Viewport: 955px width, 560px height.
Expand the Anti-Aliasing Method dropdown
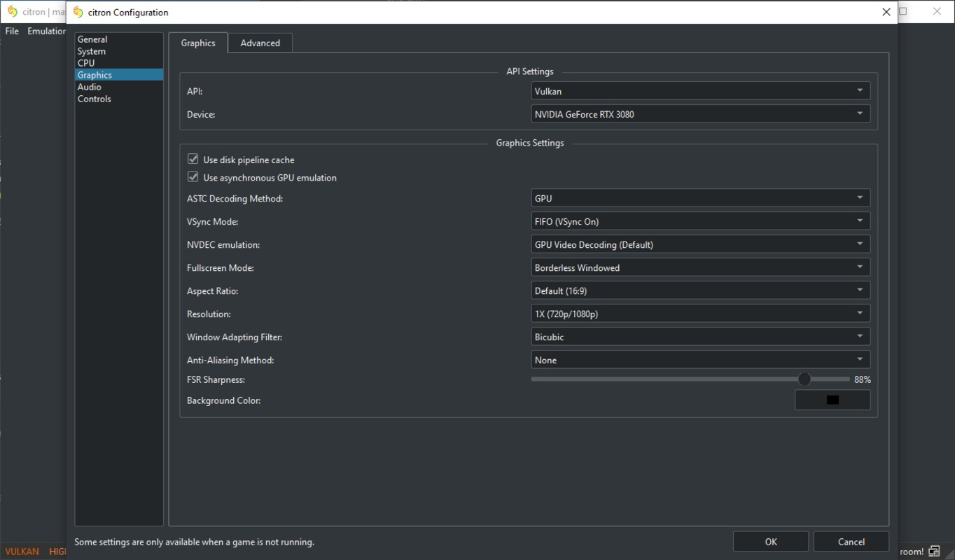pos(701,360)
